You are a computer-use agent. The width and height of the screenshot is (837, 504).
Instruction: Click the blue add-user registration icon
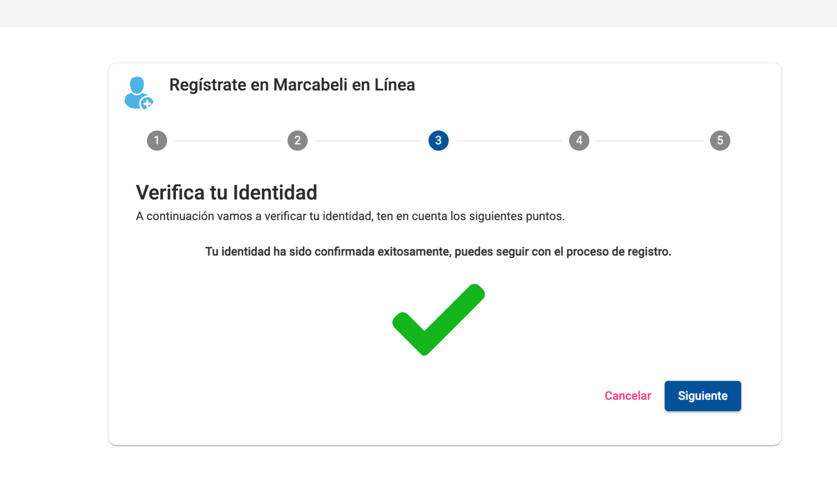(x=137, y=92)
